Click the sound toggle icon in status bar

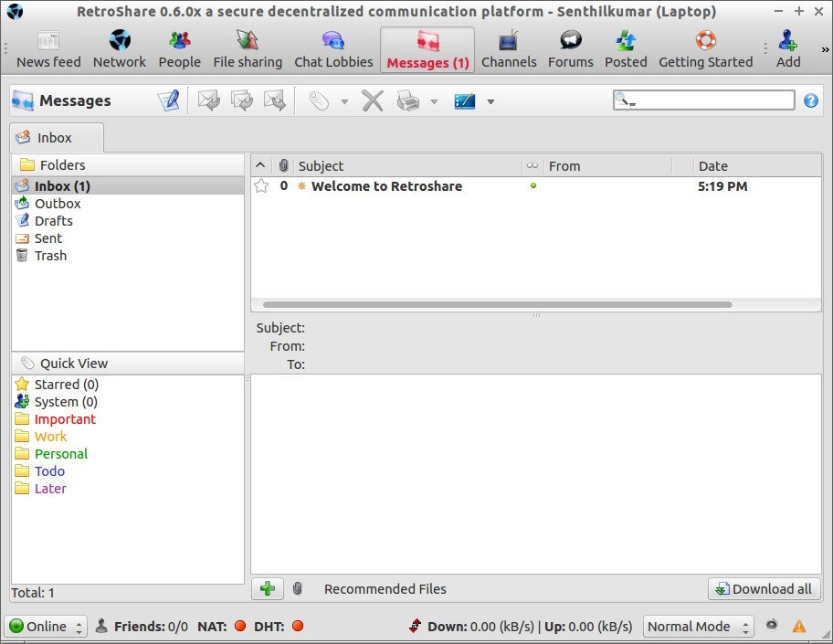coord(772,625)
